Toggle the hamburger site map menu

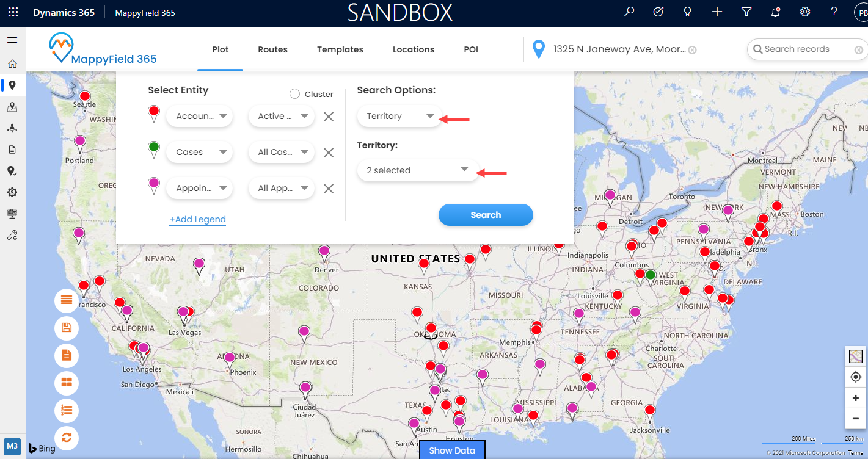click(x=12, y=40)
